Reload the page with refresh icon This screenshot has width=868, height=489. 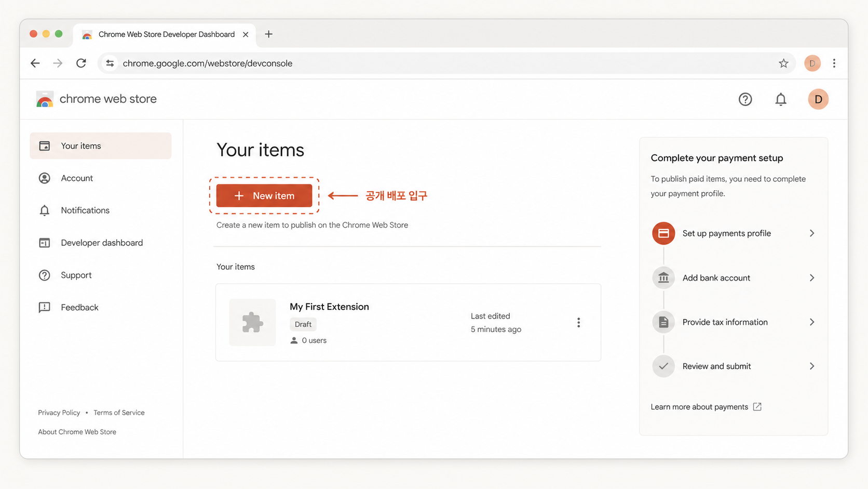pyautogui.click(x=81, y=63)
